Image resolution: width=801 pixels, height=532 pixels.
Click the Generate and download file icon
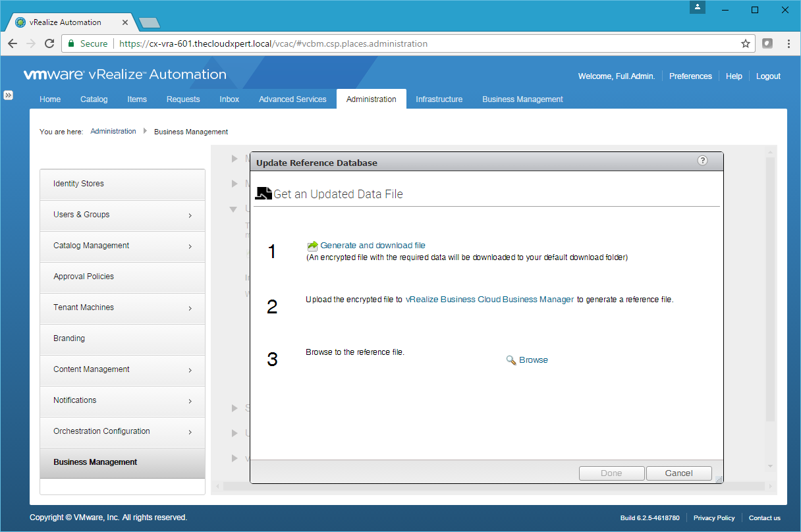coord(312,246)
